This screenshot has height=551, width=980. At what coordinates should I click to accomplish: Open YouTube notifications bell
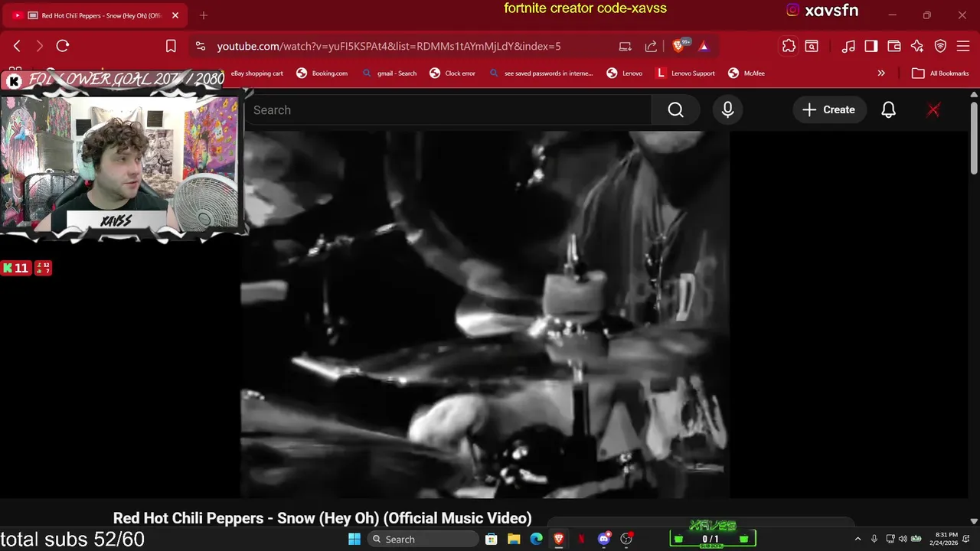pos(888,110)
